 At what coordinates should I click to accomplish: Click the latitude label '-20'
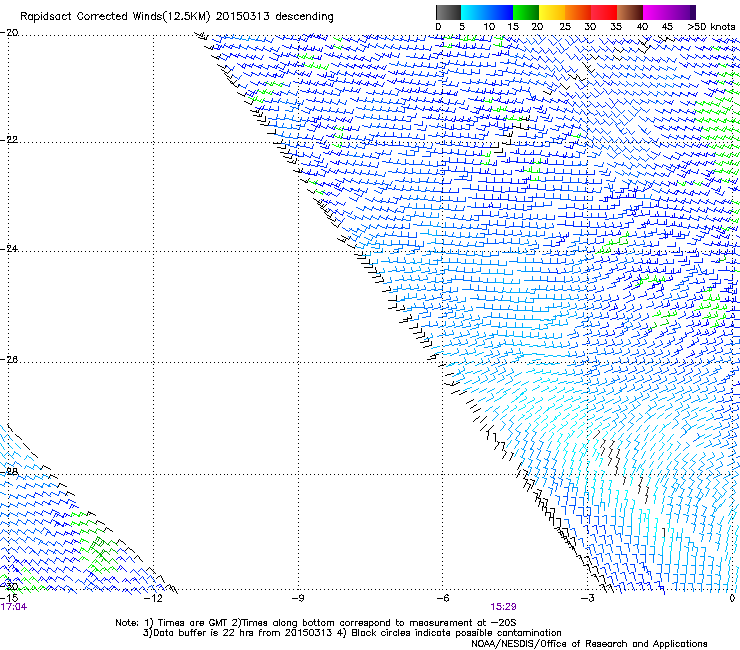click(x=9, y=33)
